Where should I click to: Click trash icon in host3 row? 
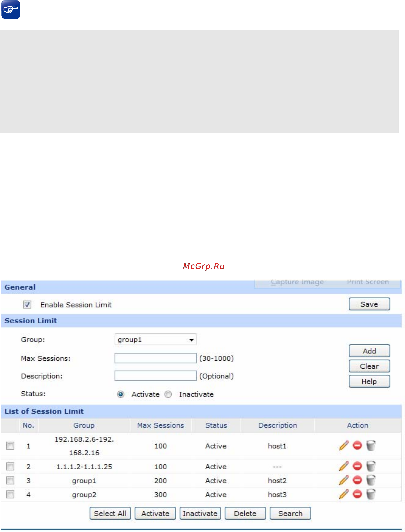coord(371,494)
